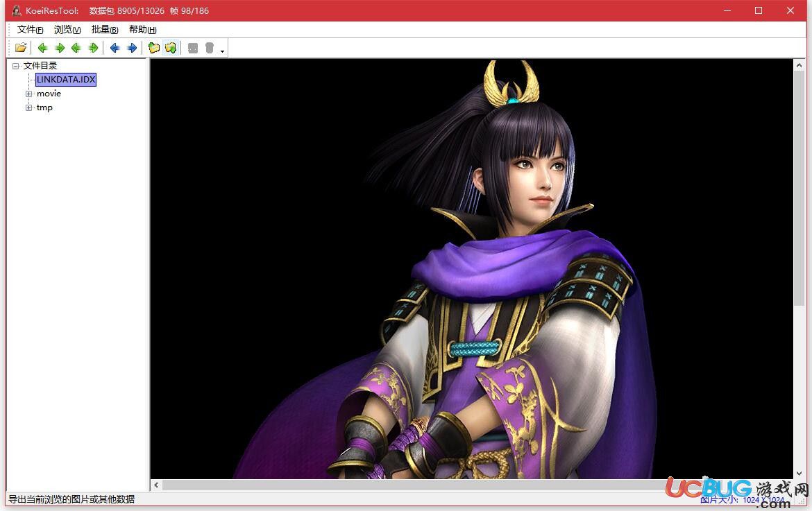Select the 文件目录 root label

tap(40, 66)
